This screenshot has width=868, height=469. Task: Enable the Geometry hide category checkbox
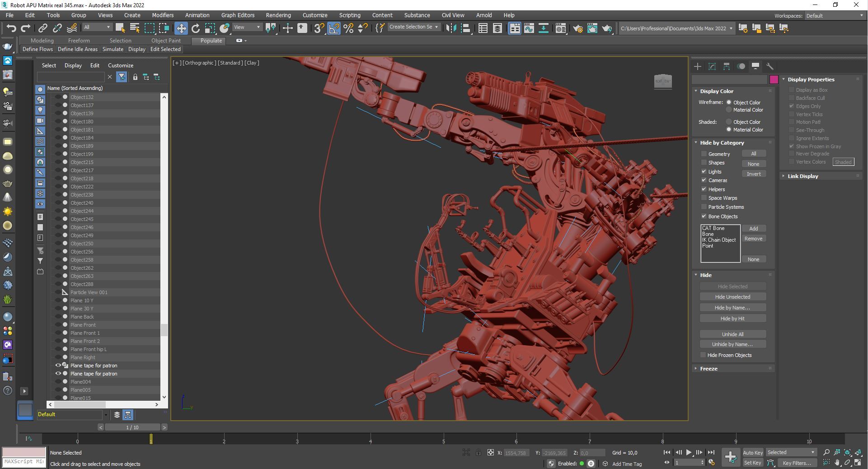point(704,154)
